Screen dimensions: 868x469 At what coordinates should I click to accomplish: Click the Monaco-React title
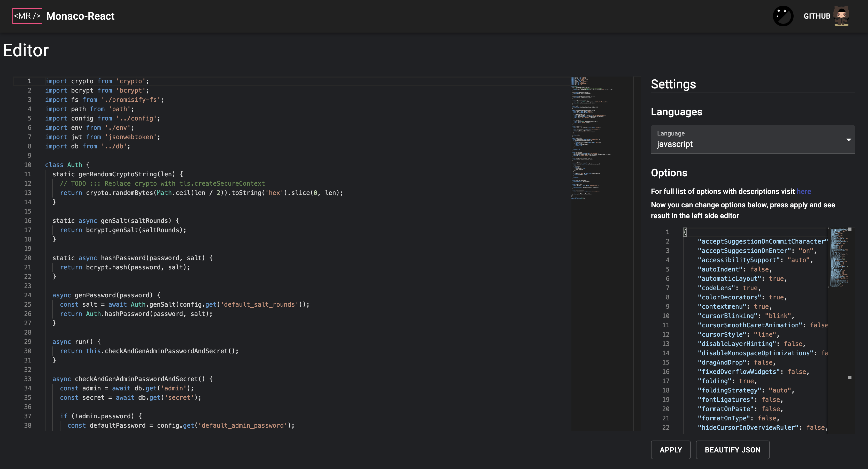[80, 16]
